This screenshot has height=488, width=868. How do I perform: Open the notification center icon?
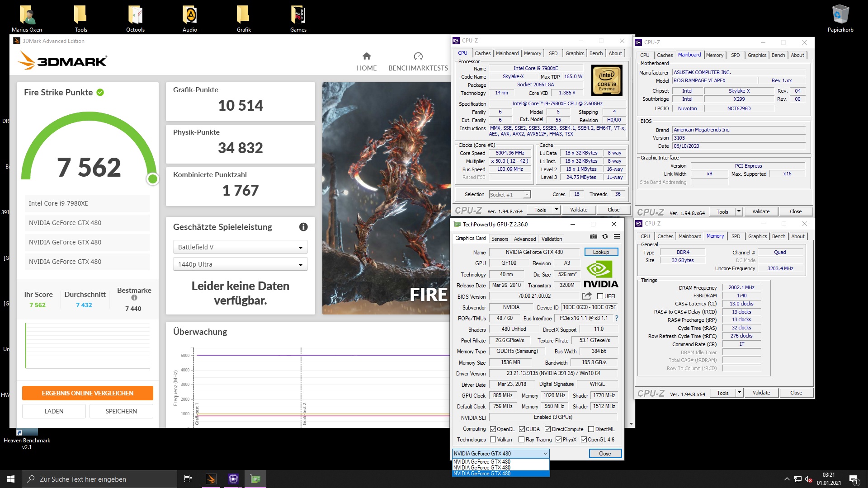pyautogui.click(x=854, y=479)
